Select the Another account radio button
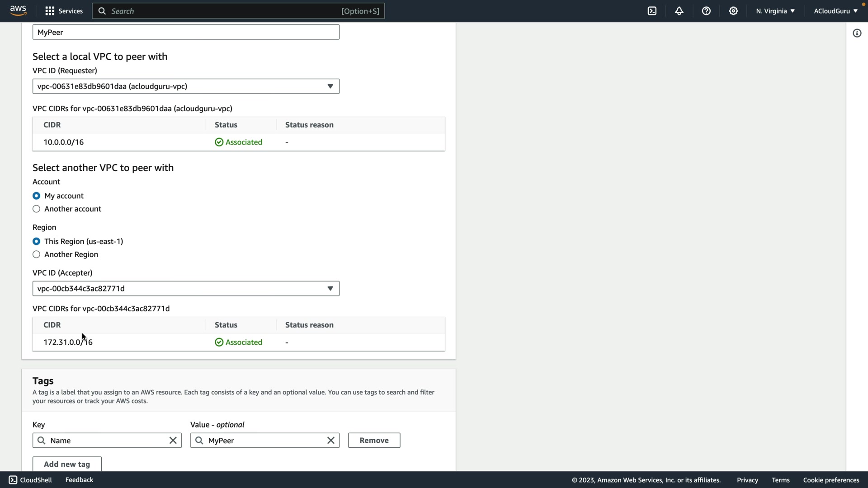Viewport: 868px width, 488px height. (x=37, y=209)
